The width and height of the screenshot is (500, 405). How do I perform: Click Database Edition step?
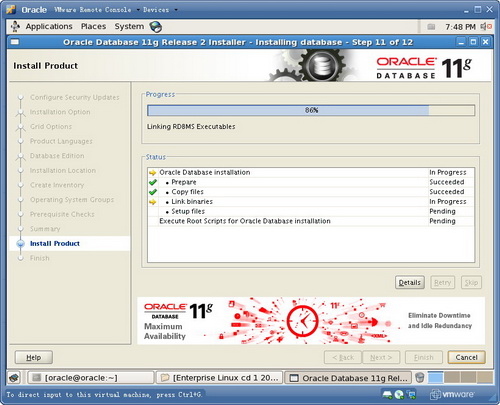[57, 156]
